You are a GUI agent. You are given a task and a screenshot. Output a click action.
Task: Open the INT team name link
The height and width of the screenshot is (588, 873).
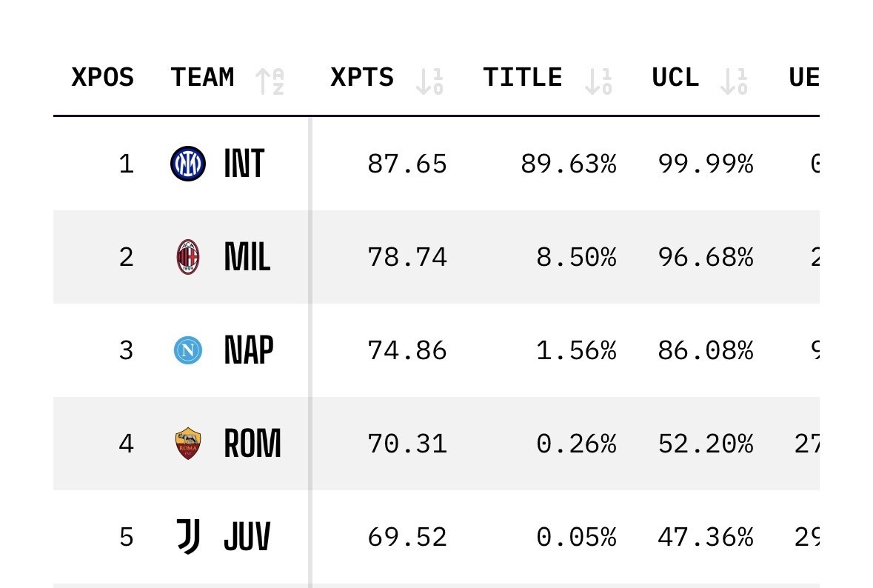pyautogui.click(x=244, y=164)
